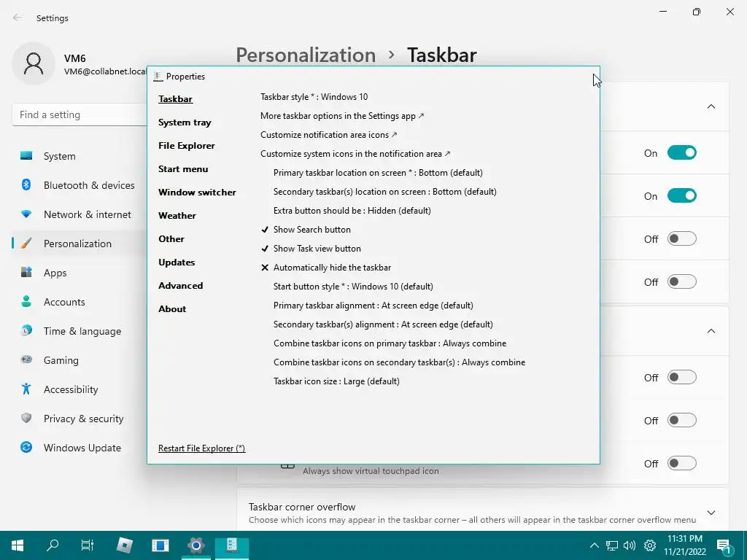Turn off the second On toggle

[x=682, y=195]
